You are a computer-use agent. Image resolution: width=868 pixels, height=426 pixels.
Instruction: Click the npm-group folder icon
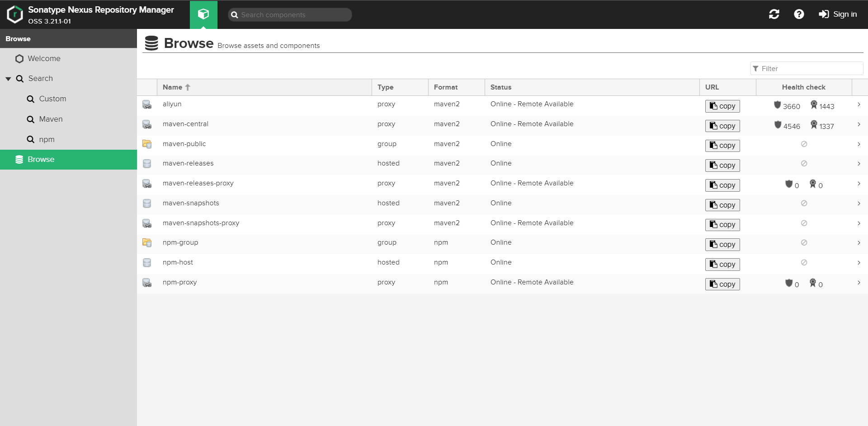coord(147,243)
